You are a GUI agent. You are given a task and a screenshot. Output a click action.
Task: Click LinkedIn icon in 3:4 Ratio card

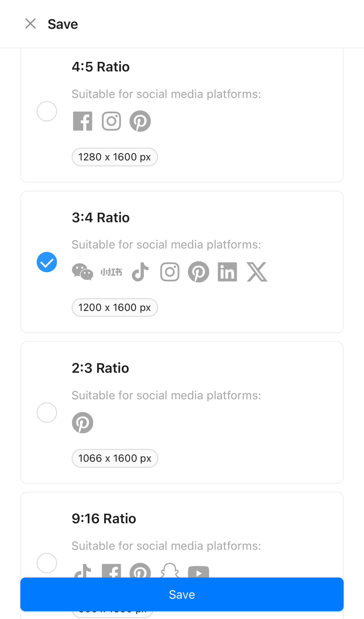(227, 272)
